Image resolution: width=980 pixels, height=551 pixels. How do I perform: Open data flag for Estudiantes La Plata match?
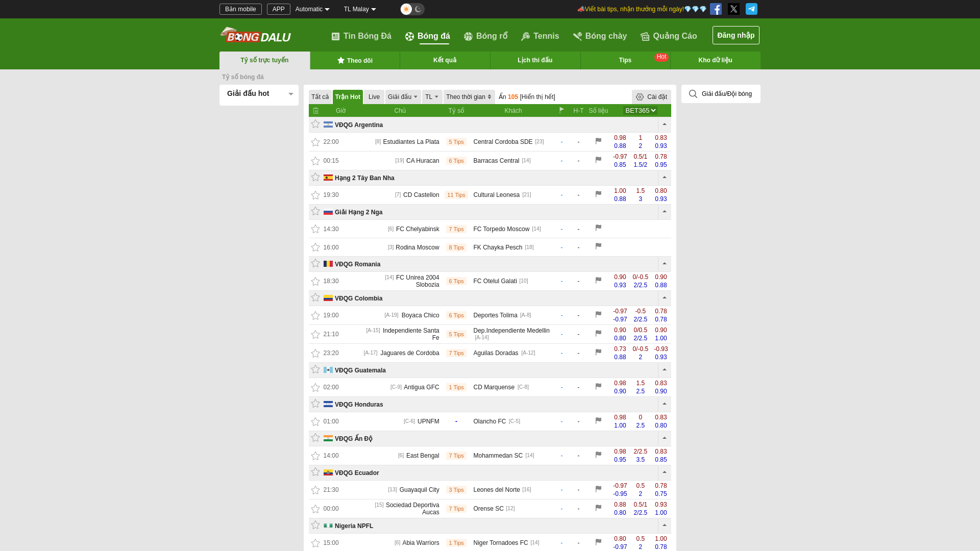pos(598,141)
